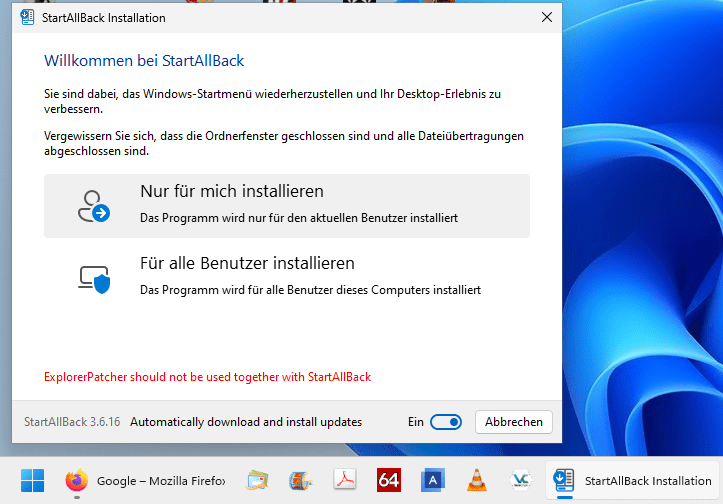Open the blue 'A' taskbar icon

(x=433, y=480)
